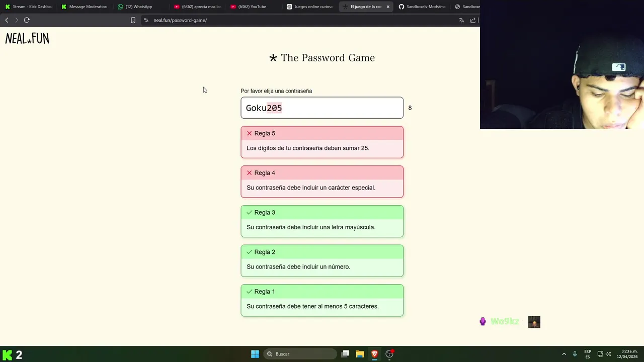Switch to (6362) aprecia mas los tab

tap(197, 7)
